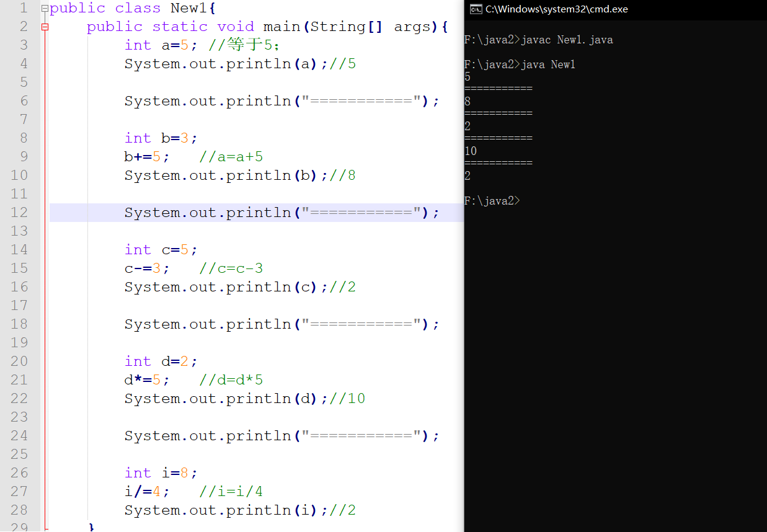Open the cmd window system menu icon
The image size is (767, 532).
[476, 9]
